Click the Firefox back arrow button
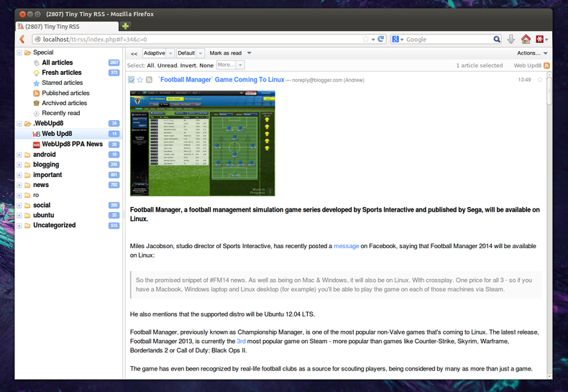This screenshot has width=568, height=392. pos(22,39)
